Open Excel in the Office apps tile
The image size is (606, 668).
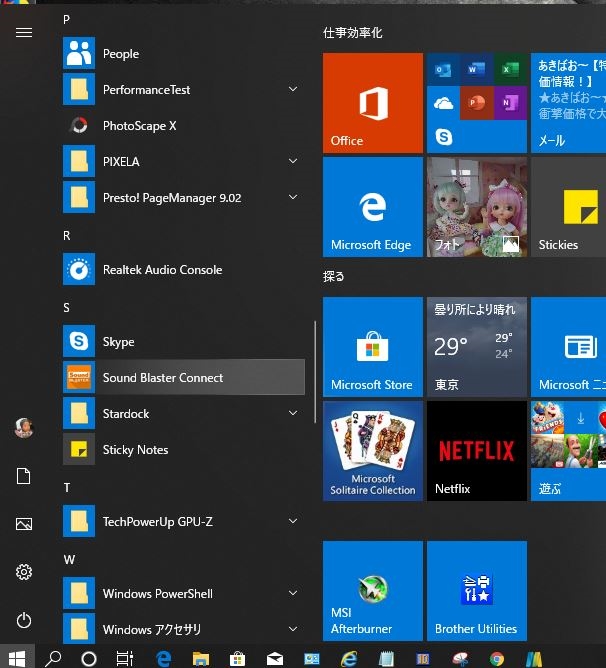point(511,69)
